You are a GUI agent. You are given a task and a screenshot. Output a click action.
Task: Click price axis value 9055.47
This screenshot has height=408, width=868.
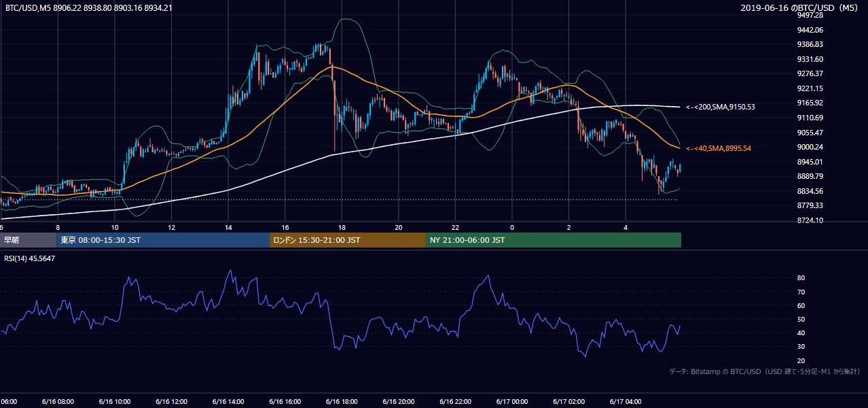tap(810, 133)
